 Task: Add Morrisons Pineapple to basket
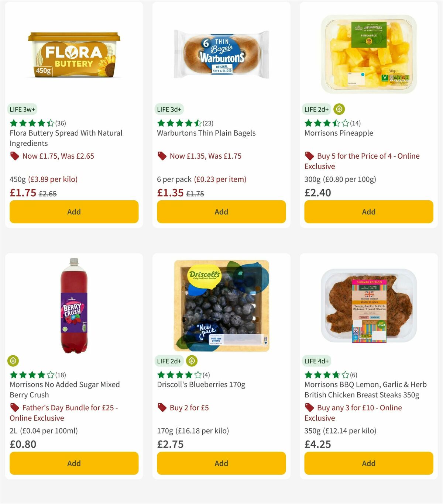pyautogui.click(x=368, y=212)
